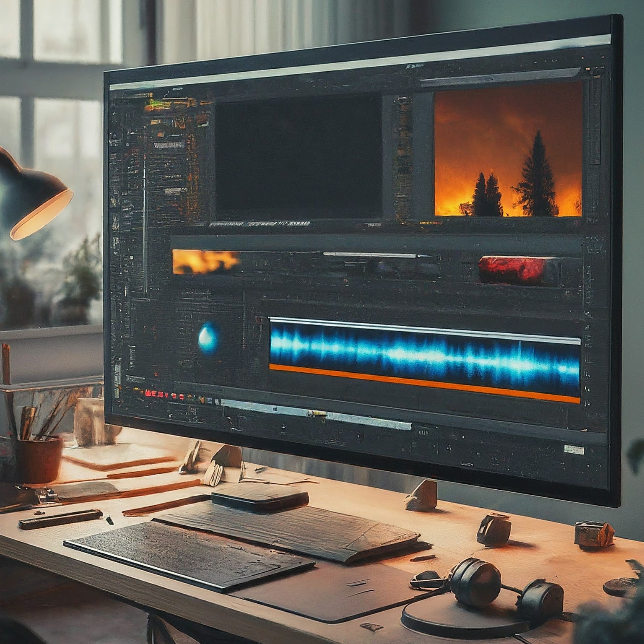Click the timecode text under the source monitor

point(260,224)
